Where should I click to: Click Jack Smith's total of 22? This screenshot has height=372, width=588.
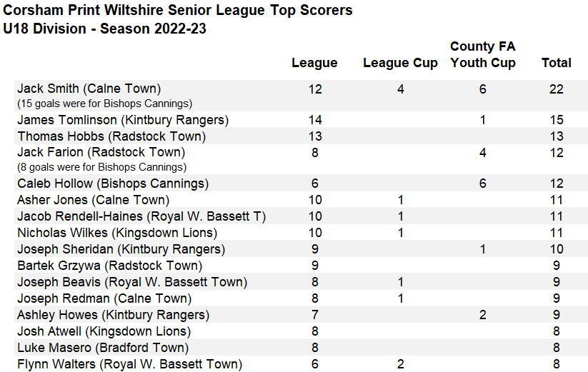pos(556,89)
